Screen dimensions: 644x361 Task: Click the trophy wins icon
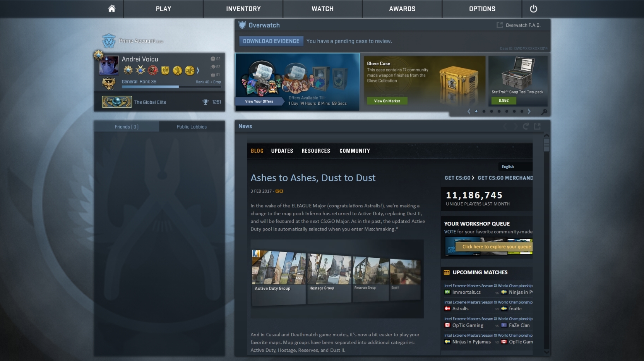pyautogui.click(x=206, y=102)
